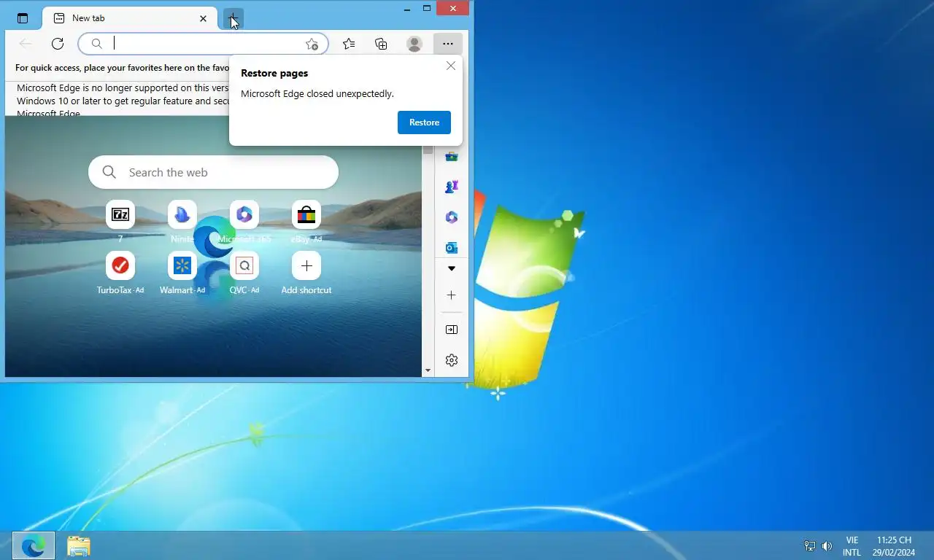Open the VIE INTL language indicator
Image resolution: width=934 pixels, height=560 pixels.
click(x=852, y=546)
